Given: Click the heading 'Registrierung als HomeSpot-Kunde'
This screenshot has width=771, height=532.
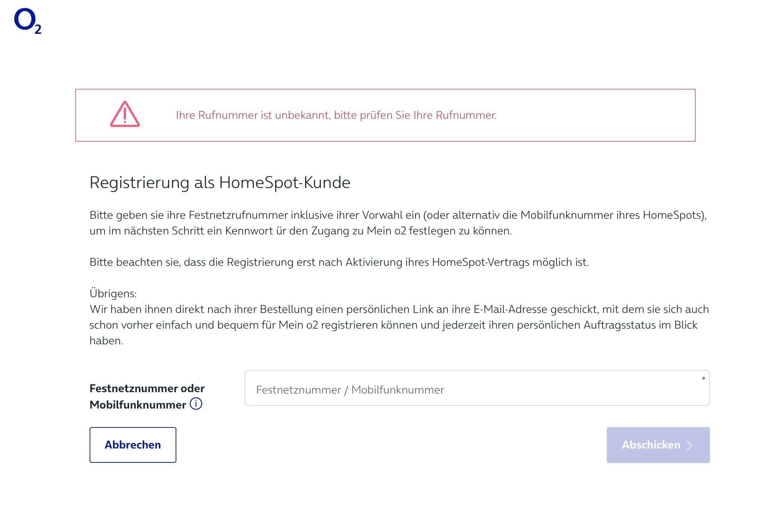Looking at the screenshot, I should pos(220,182).
